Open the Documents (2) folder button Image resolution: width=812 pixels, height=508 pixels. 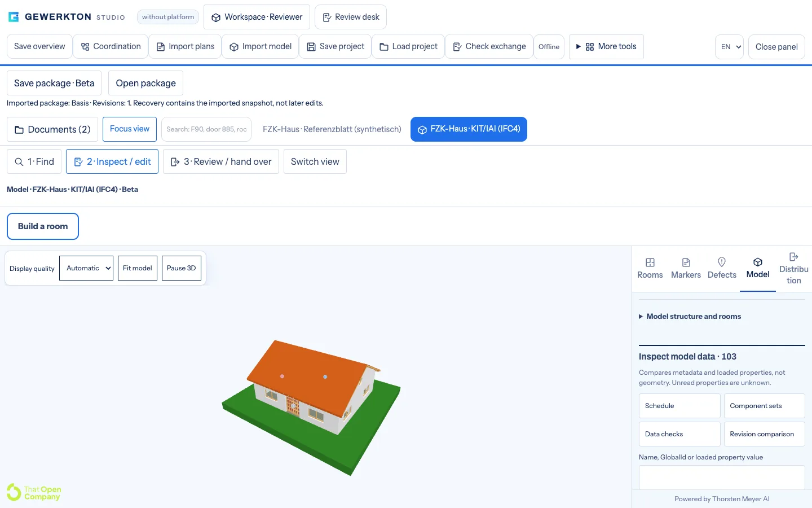[x=52, y=129]
